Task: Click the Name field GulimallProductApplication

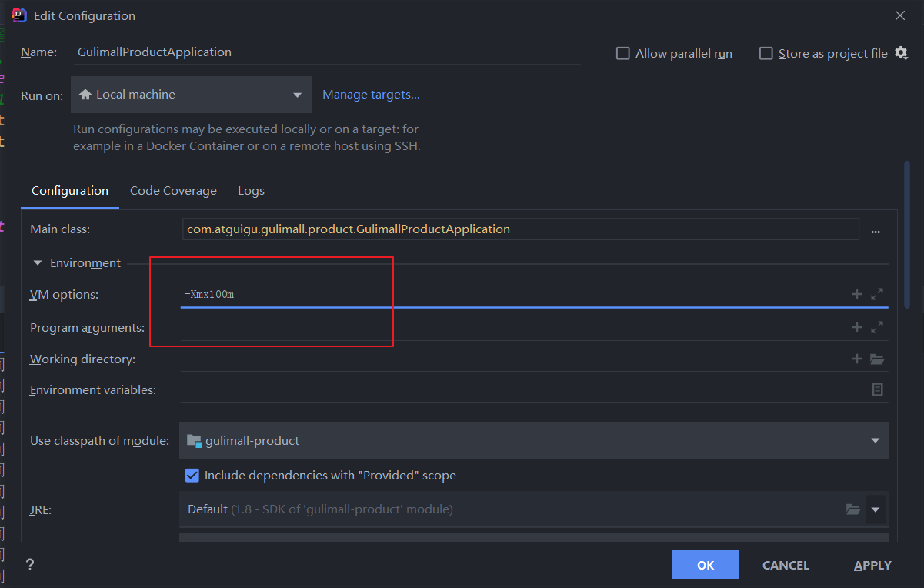Action: point(329,52)
